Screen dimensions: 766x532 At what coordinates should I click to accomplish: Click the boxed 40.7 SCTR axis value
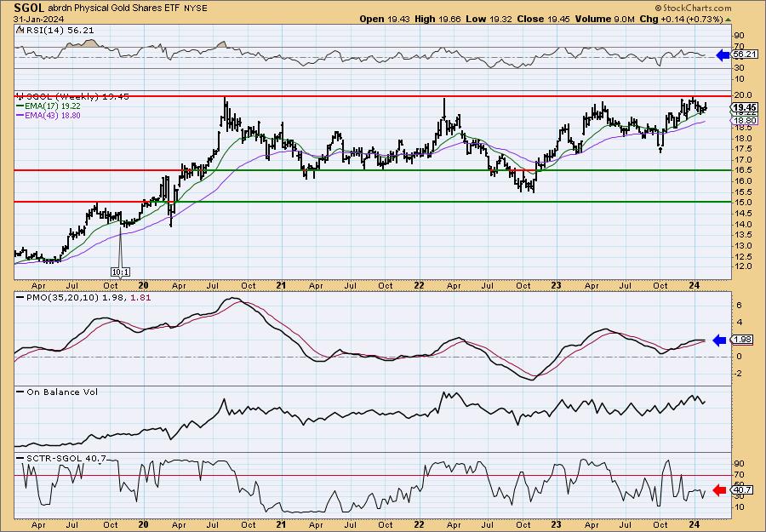[x=742, y=490]
